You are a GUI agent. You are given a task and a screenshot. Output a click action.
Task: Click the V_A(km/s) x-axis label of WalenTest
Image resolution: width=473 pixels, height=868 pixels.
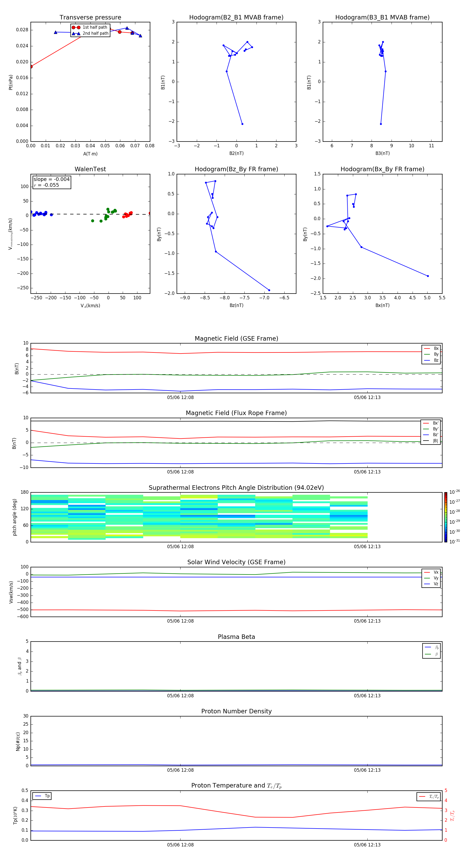click(90, 306)
